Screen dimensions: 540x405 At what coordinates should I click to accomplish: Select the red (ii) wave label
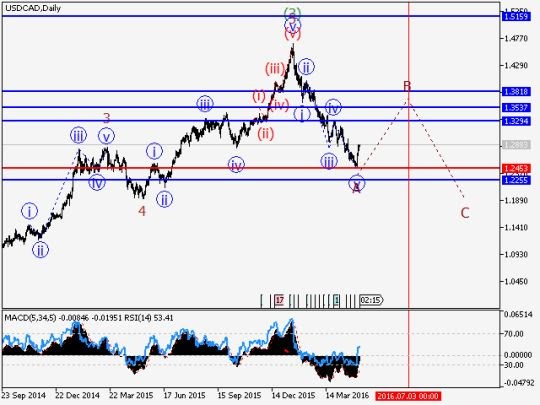[x=266, y=133]
